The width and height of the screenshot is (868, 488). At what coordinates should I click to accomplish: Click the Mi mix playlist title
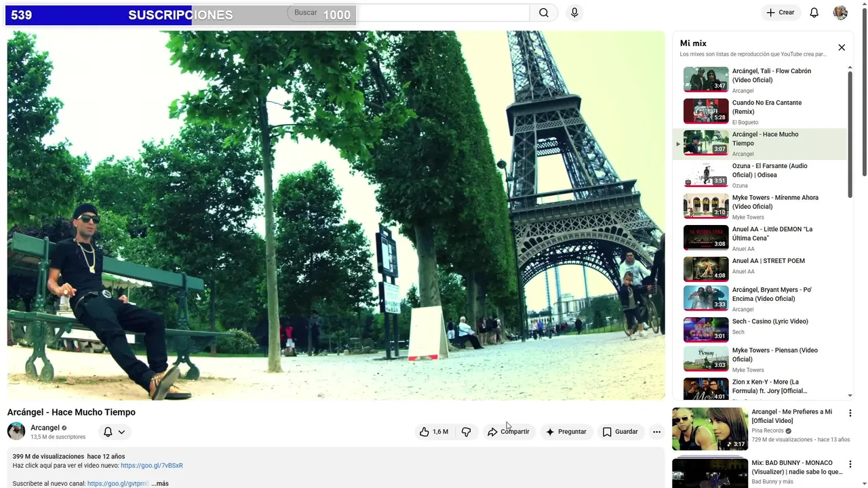(x=693, y=43)
